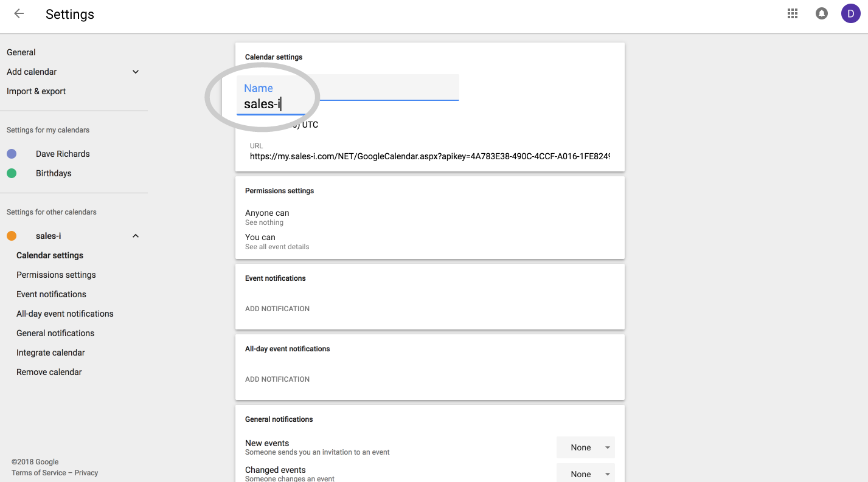This screenshot has height=482, width=868.
Task: Open the New events notification dropdown
Action: [x=586, y=447]
